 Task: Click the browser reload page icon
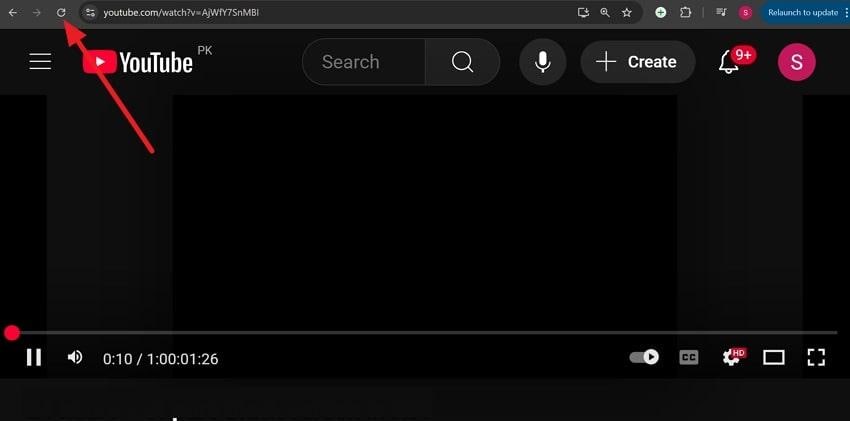click(x=61, y=12)
